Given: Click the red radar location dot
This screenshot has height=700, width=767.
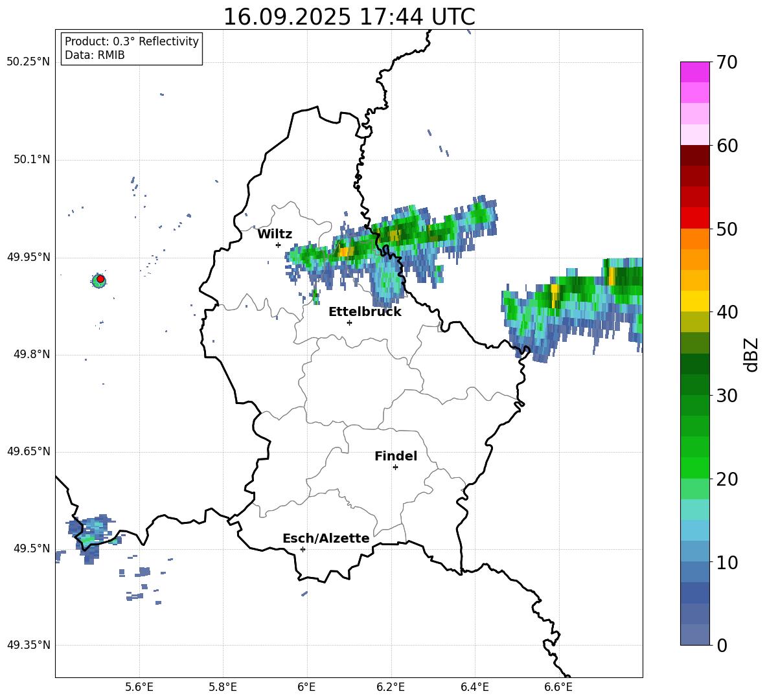Looking at the screenshot, I should click(100, 279).
